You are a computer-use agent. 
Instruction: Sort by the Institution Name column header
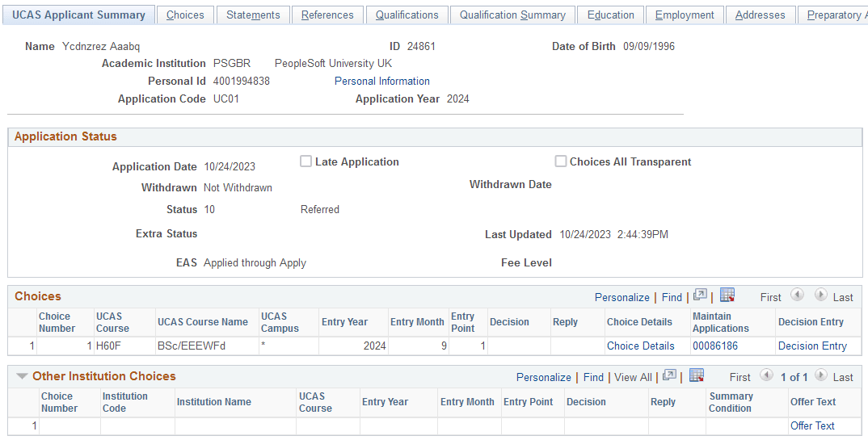point(213,402)
